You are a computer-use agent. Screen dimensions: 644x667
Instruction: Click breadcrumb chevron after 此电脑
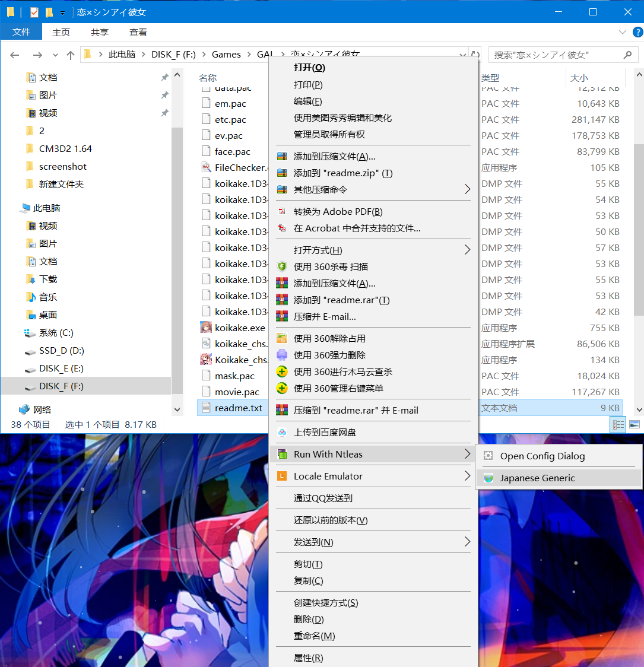[144, 55]
